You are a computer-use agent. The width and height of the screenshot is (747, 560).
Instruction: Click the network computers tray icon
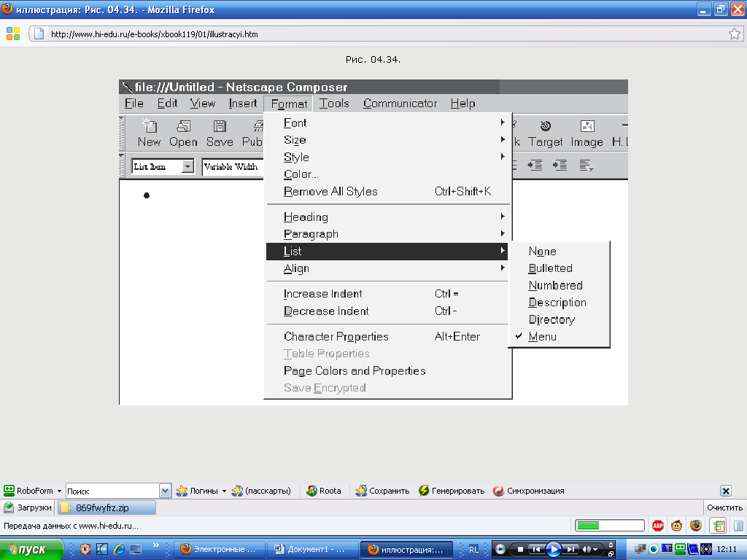click(640, 549)
